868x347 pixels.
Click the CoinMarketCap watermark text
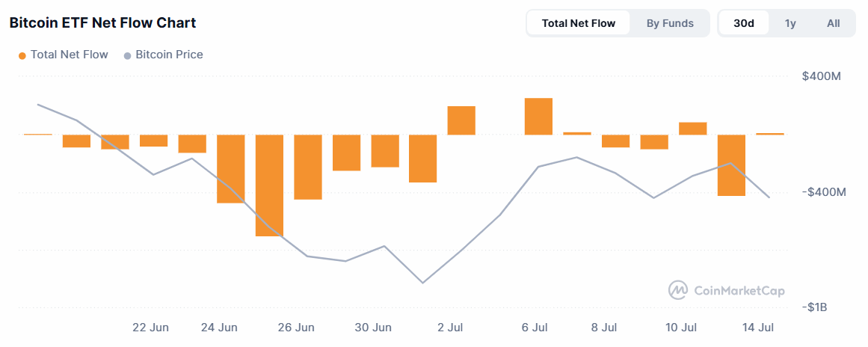pyautogui.click(x=739, y=291)
